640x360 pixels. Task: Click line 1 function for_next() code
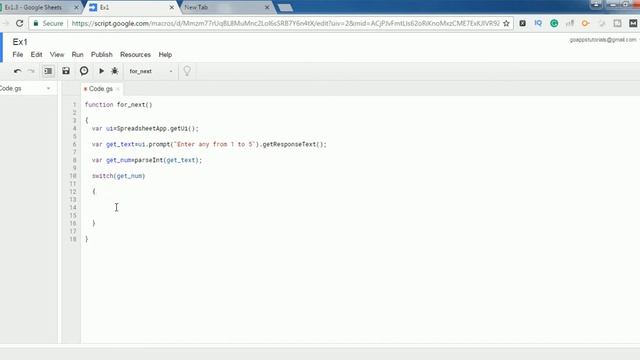(x=118, y=105)
